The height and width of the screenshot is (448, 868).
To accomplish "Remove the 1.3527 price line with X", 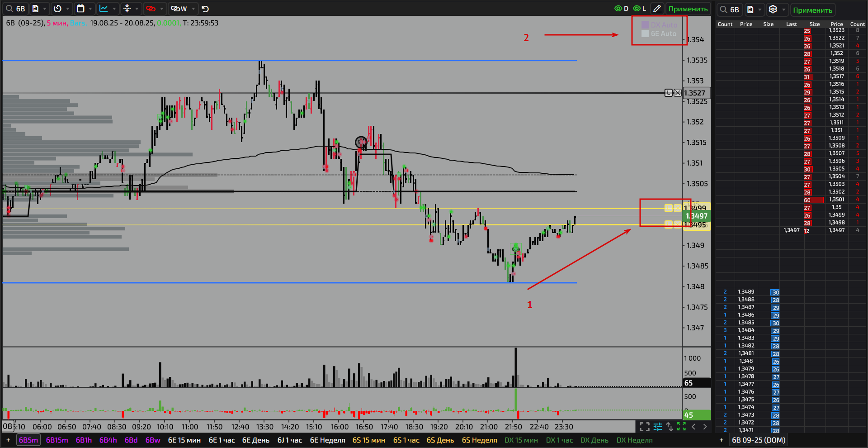I will click(677, 93).
